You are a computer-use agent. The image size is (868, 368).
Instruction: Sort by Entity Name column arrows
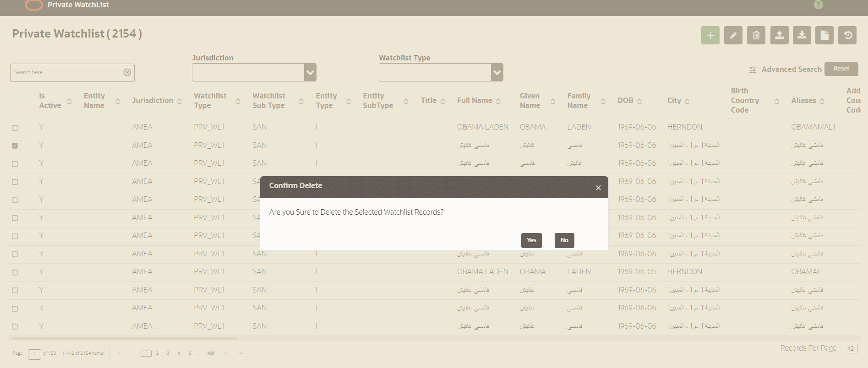coord(118,101)
